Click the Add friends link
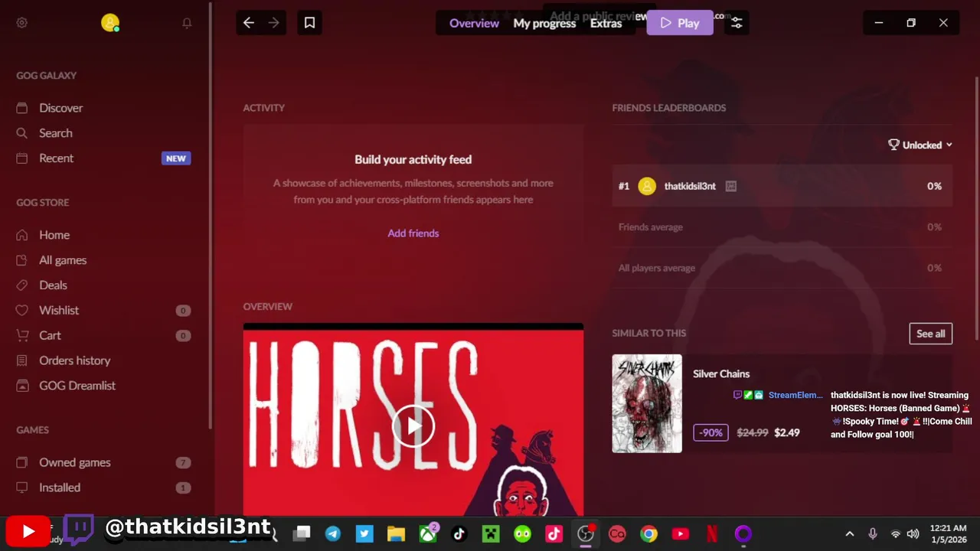The image size is (980, 551). 413,233
